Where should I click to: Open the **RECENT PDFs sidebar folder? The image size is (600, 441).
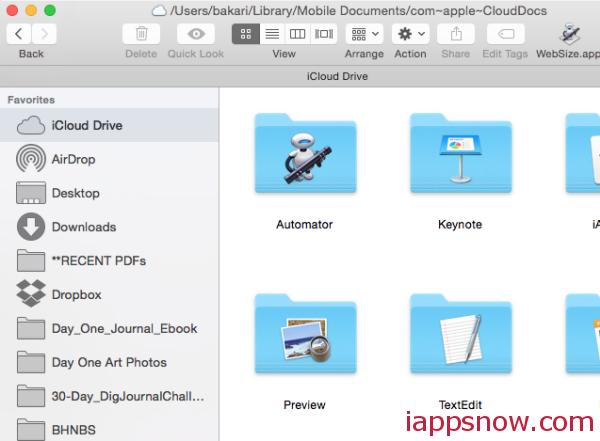(109, 261)
